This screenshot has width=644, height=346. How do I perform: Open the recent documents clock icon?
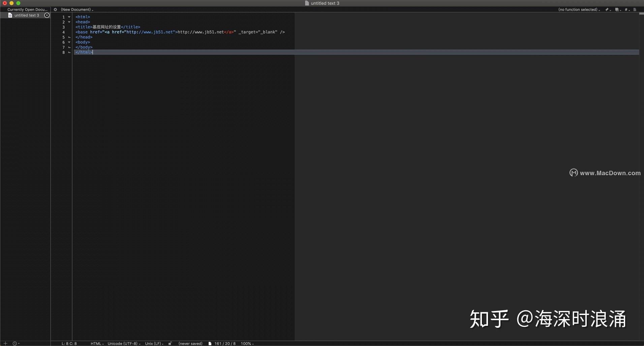[x=15, y=343]
